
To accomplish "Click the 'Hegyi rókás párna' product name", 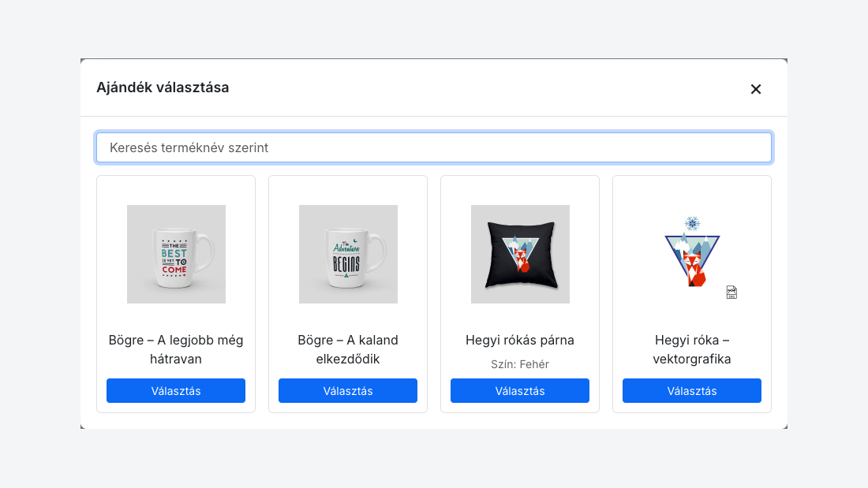I will [x=520, y=341].
